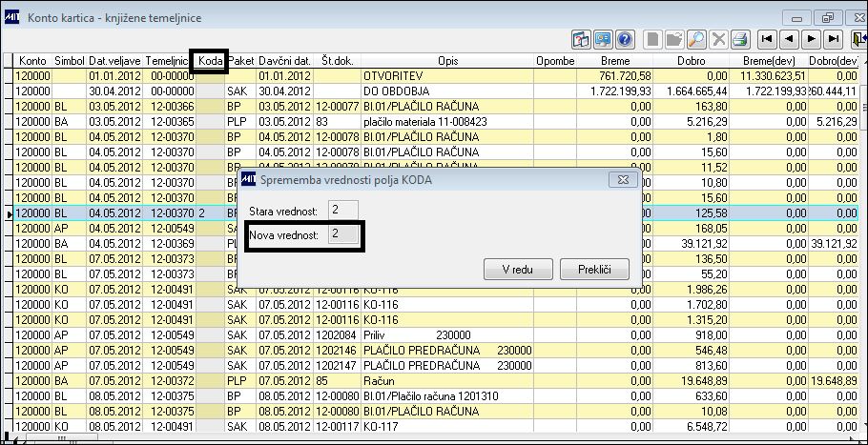This screenshot has height=445, width=868.
Task: Click the Opis column header
Action: [447, 61]
